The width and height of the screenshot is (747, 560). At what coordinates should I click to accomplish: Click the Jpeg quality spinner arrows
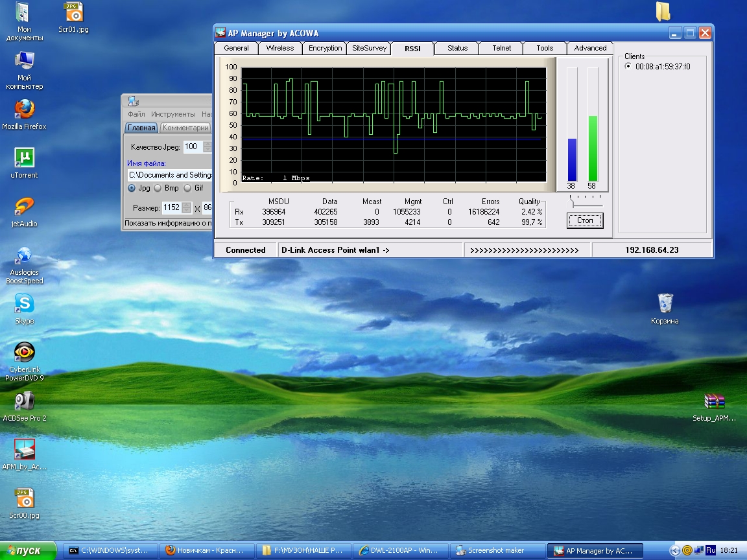tap(207, 147)
